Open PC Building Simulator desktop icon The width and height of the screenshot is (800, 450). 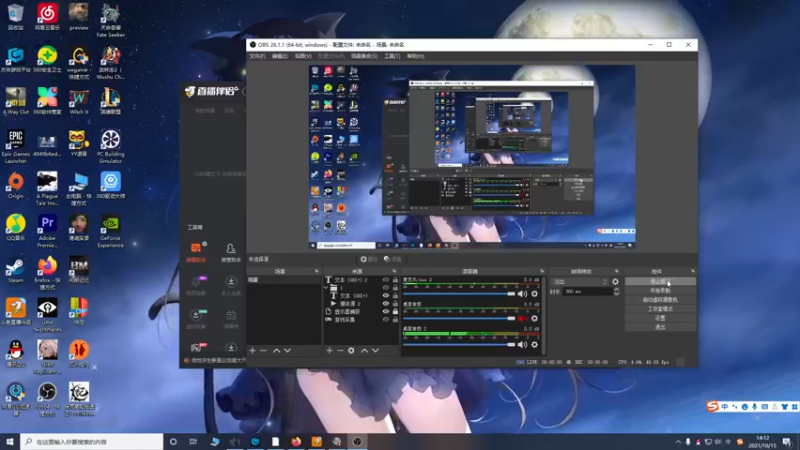[110, 146]
